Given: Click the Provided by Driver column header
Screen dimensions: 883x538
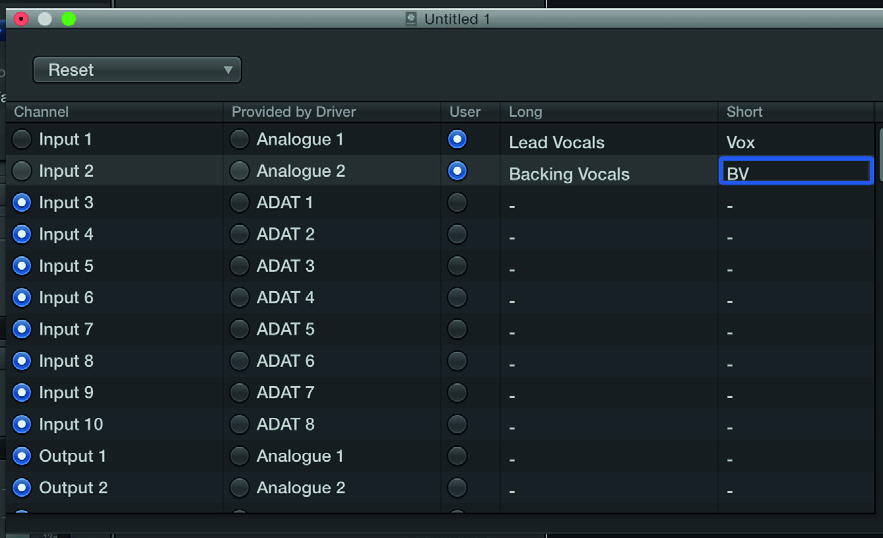Looking at the screenshot, I should (332, 112).
